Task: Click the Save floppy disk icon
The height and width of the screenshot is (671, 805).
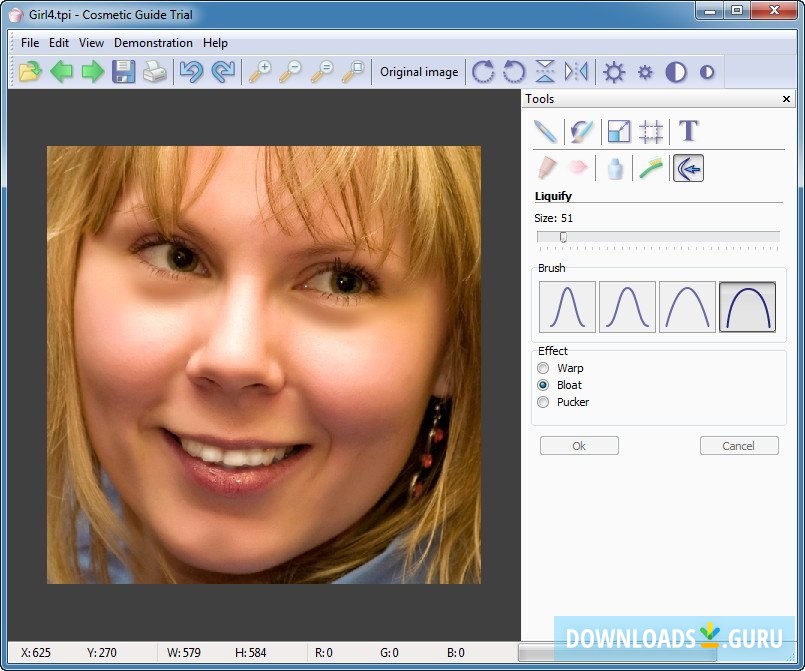Action: coord(123,72)
